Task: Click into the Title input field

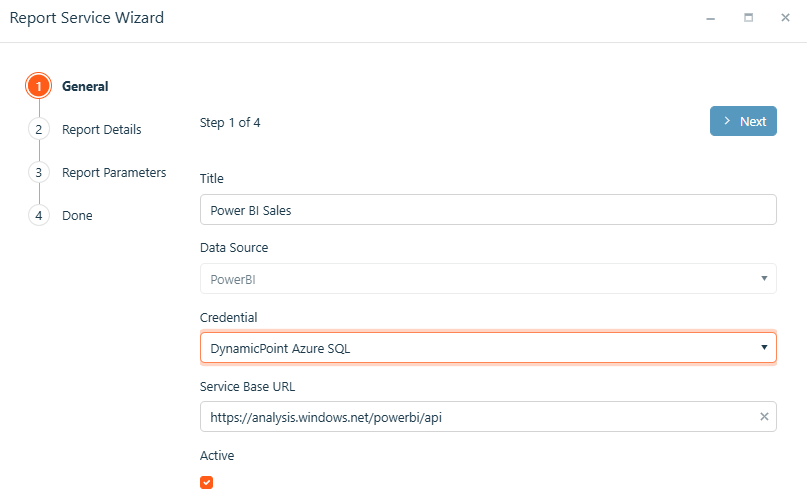Action: pyautogui.click(x=488, y=210)
